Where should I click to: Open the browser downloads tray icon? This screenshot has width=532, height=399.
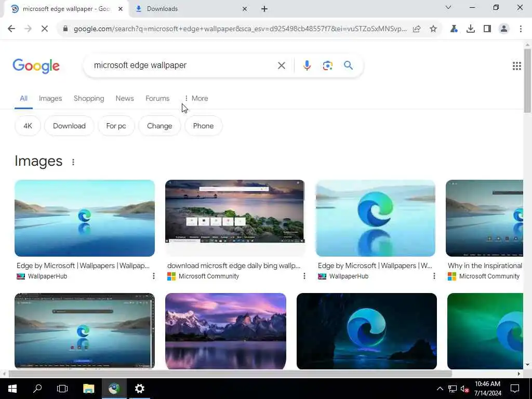coord(471,29)
